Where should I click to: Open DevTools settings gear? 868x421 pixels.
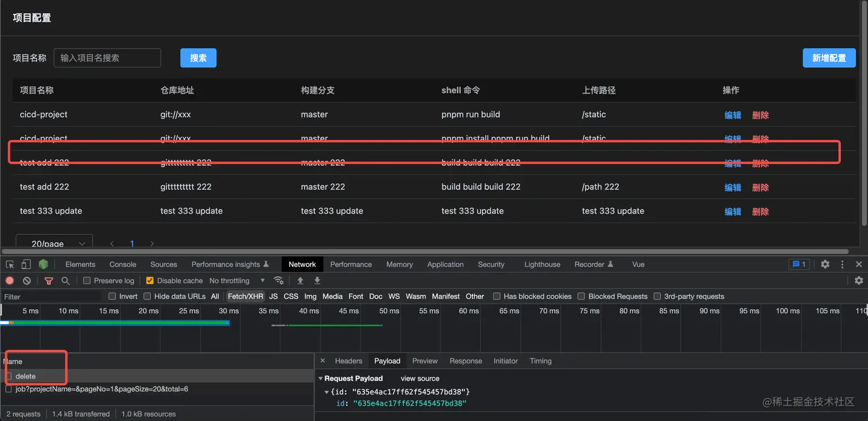tap(825, 264)
